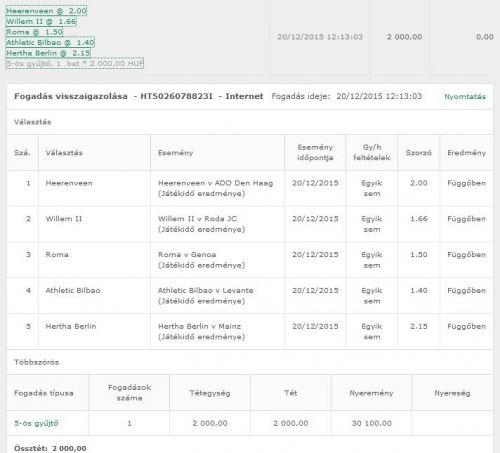Open the Roma @ 1.50 selection link
The width and height of the screenshot is (500, 453).
point(34,32)
